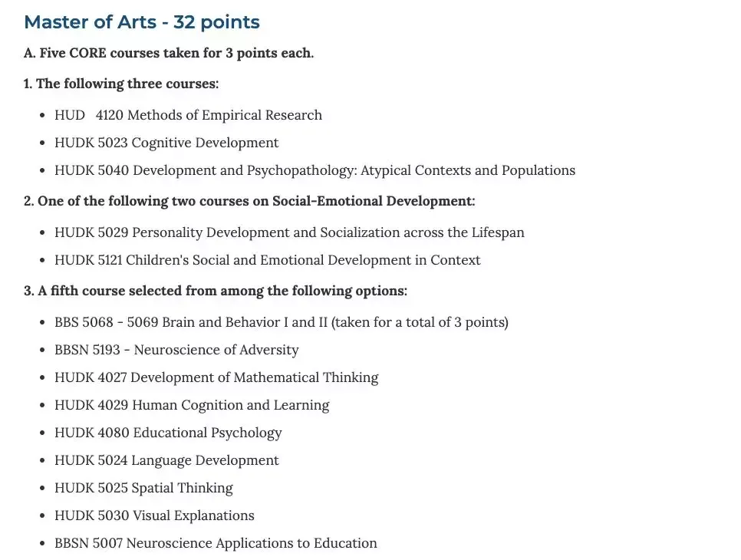Click BBS 5068 - 5069 Brain and Behavior

click(x=281, y=322)
